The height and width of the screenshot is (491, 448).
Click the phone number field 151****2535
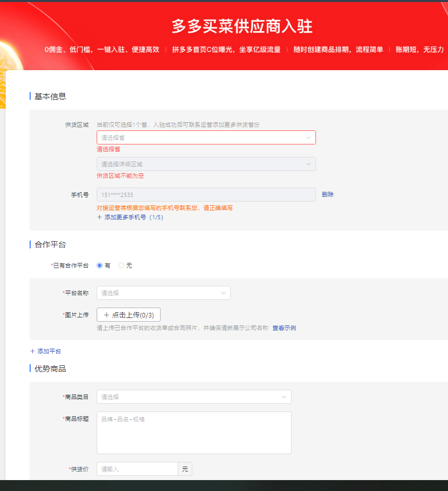[206, 194]
